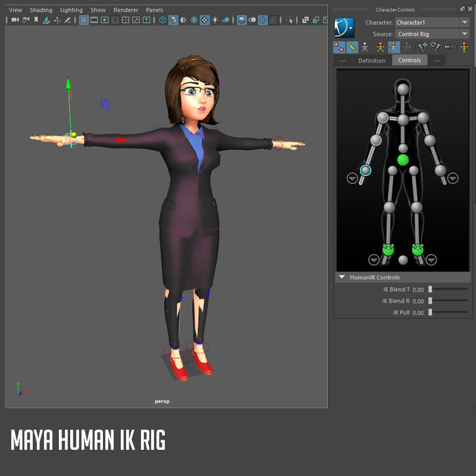
Task: Open the Show menu
Action: coord(98,10)
